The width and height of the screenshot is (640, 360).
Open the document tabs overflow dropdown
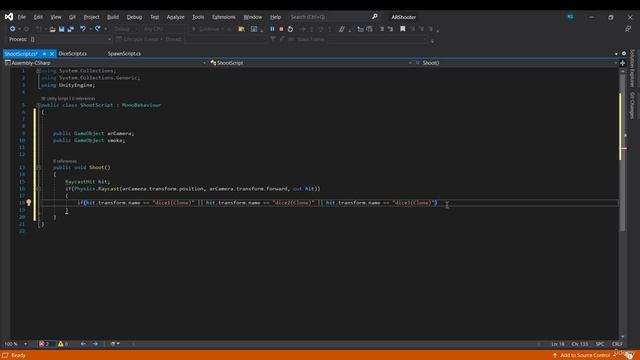pos(616,54)
